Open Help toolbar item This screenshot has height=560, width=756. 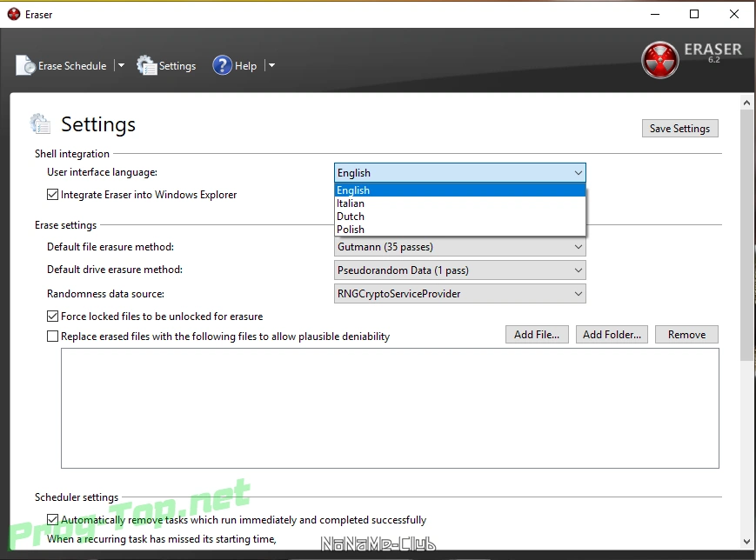(x=235, y=65)
